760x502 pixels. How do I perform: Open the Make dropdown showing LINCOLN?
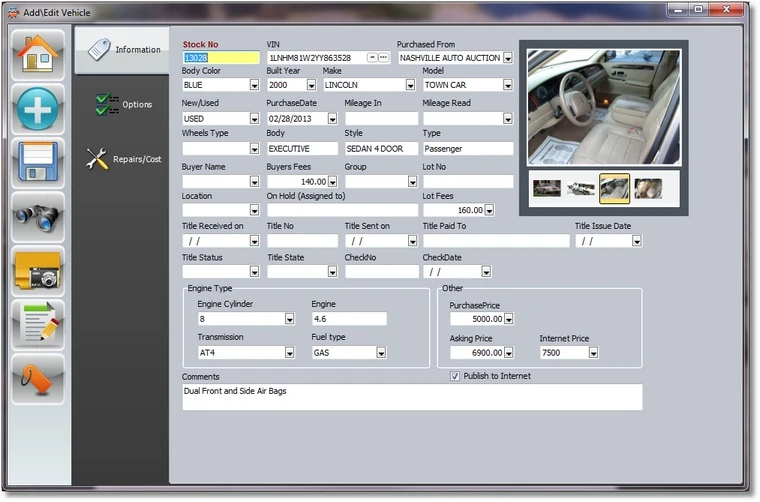410,86
